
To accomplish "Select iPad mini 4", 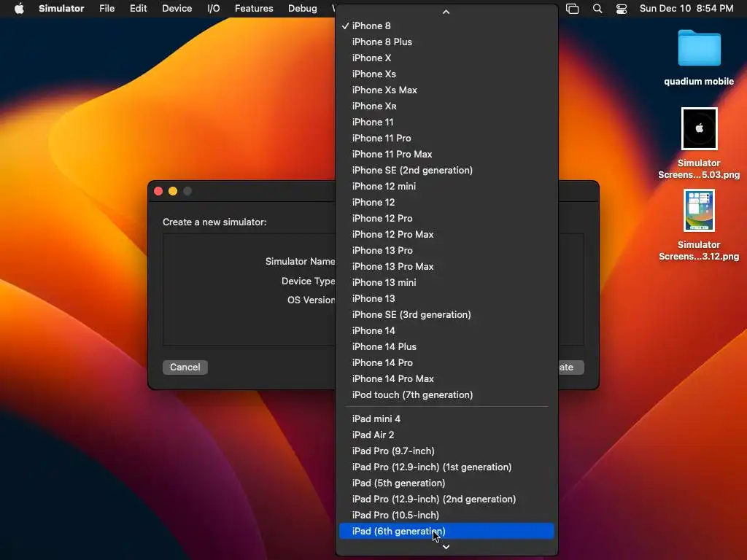I will tap(446, 419).
